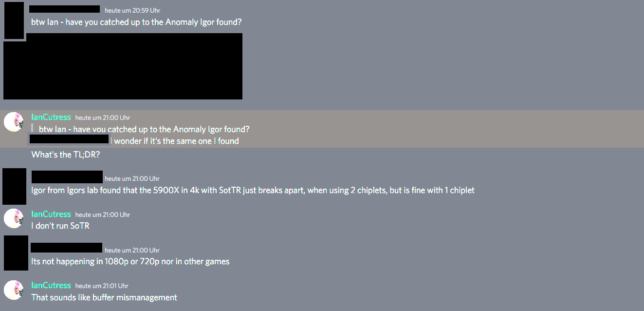This screenshot has height=311, width=644.
Task: Click IanCutress name above "I don't run SoTR"
Action: (51, 214)
